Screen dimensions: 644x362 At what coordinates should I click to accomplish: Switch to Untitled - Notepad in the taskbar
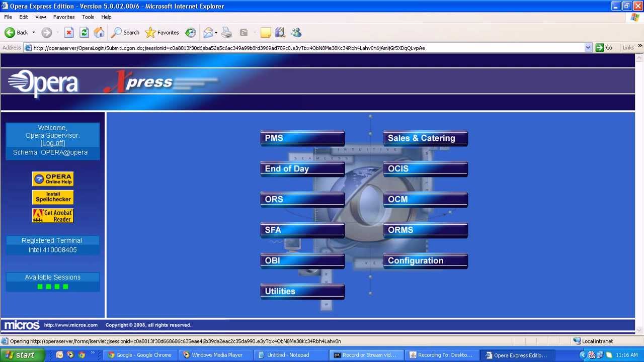pos(290,355)
